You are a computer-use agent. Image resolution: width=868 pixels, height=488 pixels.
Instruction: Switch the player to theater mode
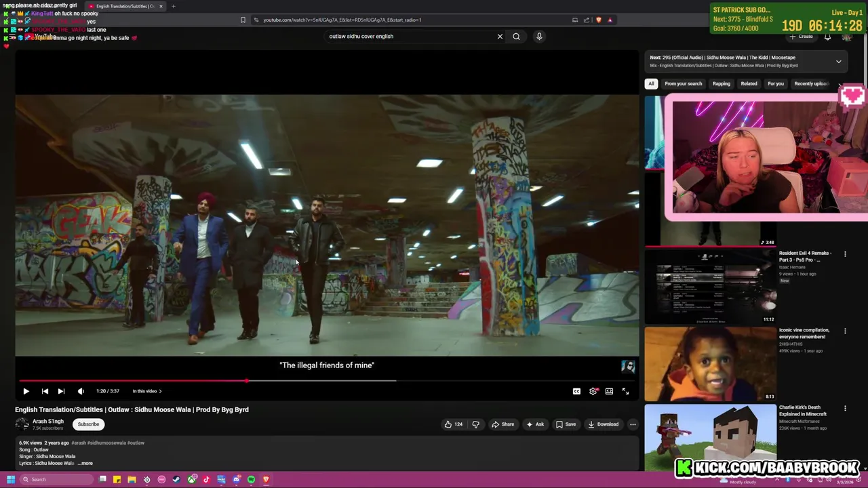click(609, 391)
